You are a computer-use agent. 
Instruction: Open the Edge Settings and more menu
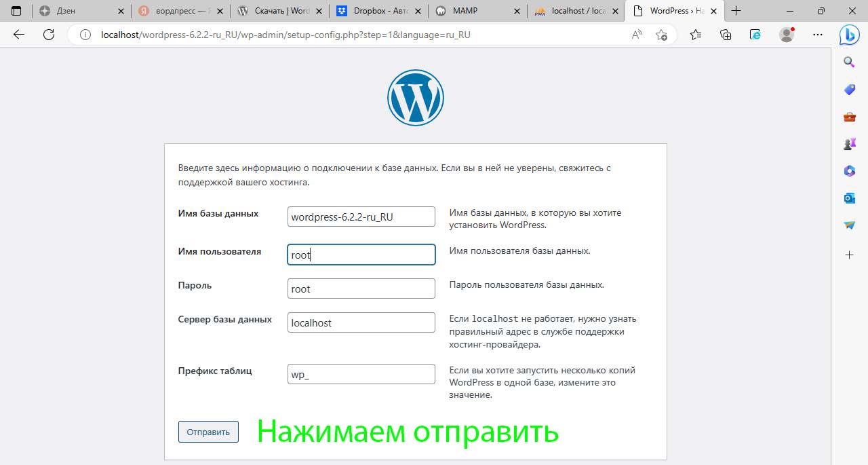pyautogui.click(x=818, y=35)
